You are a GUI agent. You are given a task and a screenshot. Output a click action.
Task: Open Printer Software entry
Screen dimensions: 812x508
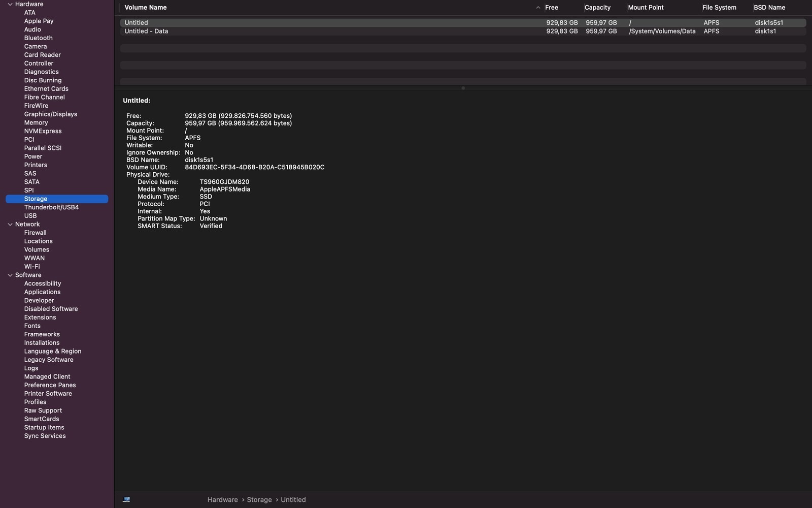pos(48,394)
